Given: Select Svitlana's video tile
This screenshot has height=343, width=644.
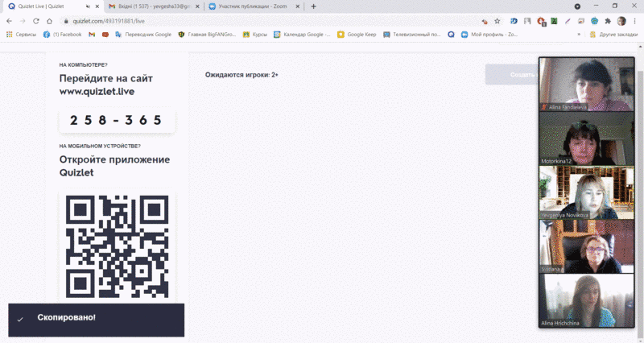Looking at the screenshot, I should [x=587, y=246].
